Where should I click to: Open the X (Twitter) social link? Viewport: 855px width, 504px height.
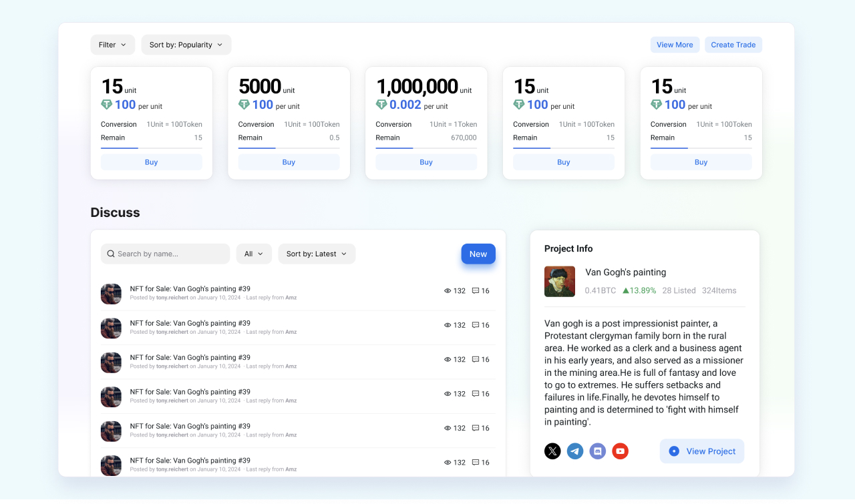552,451
